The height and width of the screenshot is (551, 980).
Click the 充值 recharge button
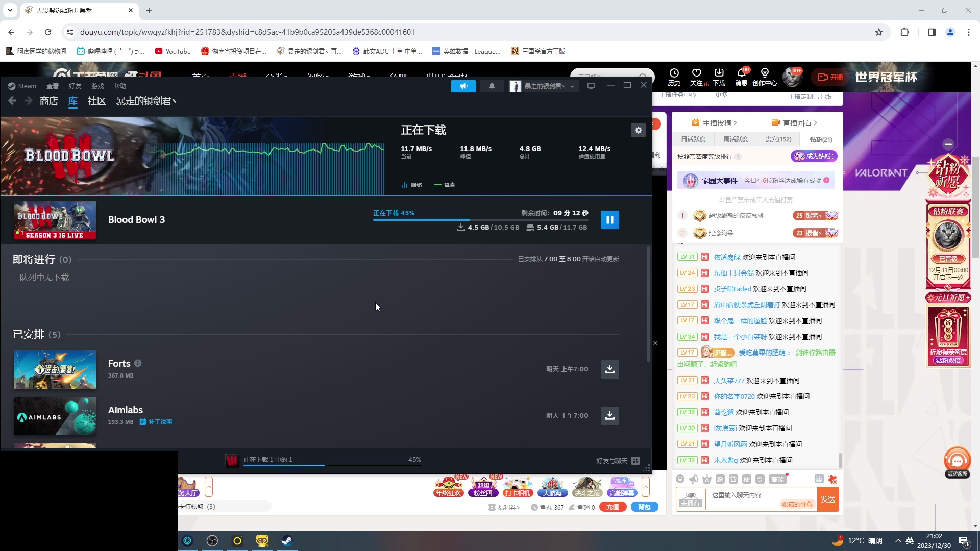[x=612, y=507]
